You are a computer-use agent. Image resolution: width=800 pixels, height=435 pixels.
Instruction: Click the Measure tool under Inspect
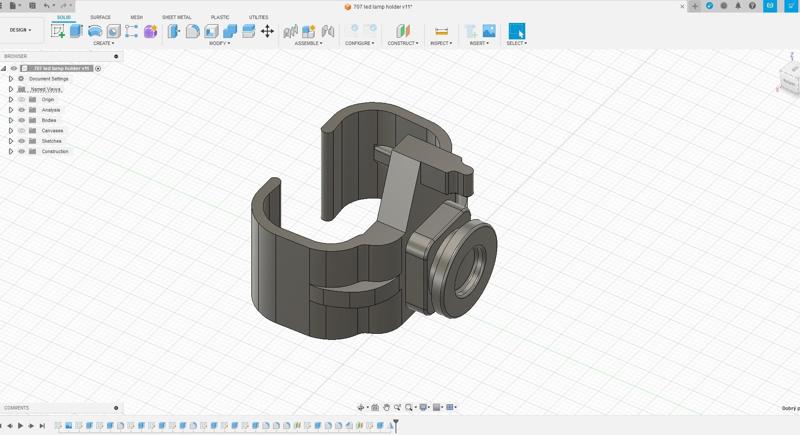point(441,31)
